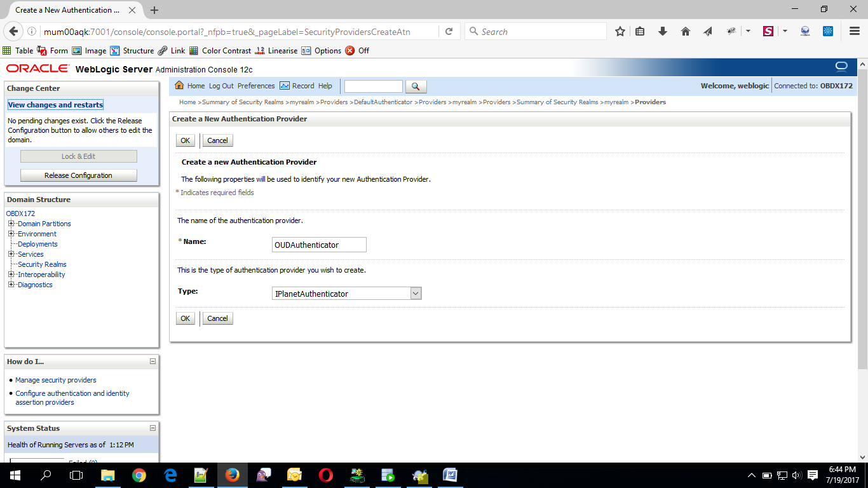Screen dimensions: 868x488
Task: Click the paper-plane send icon in toolbar
Action: click(x=708, y=31)
